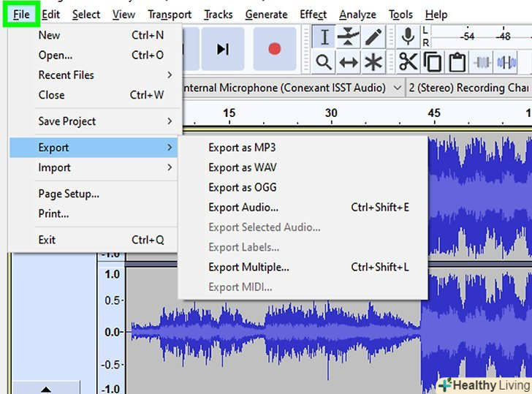Click the record meter microphone icon
Image resolution: width=532 pixels, height=394 pixels.
408,36
